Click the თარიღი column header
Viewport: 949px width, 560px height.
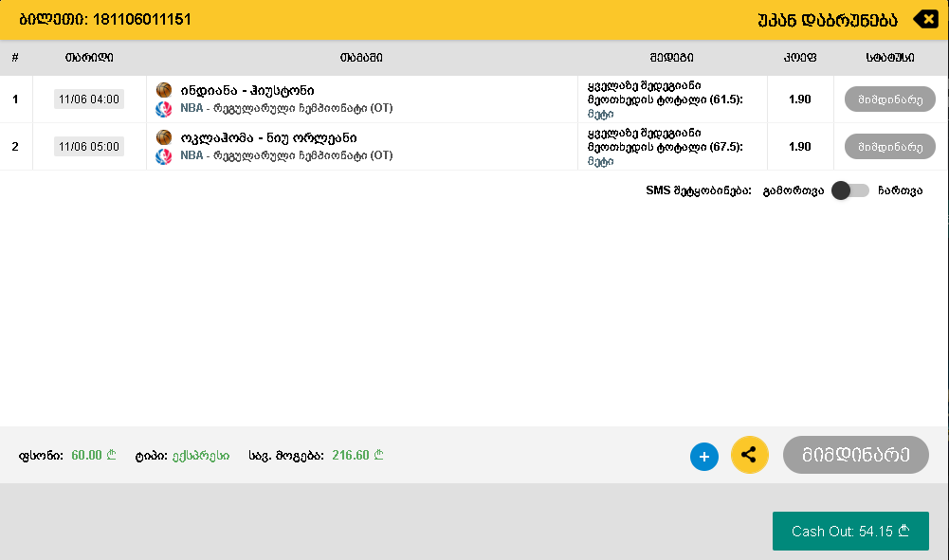[x=89, y=58]
